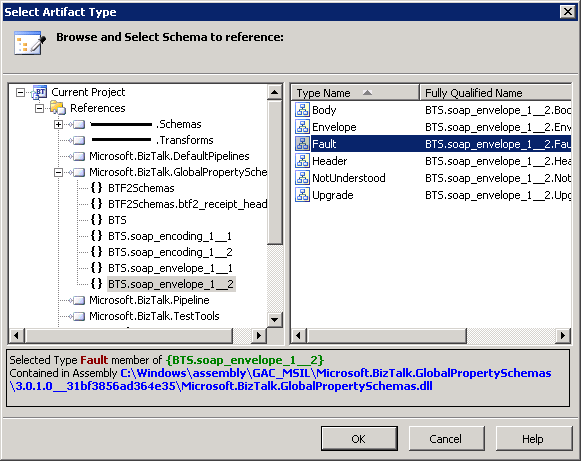
Task: Click the Upgrade schema type icon
Action: pos(302,195)
